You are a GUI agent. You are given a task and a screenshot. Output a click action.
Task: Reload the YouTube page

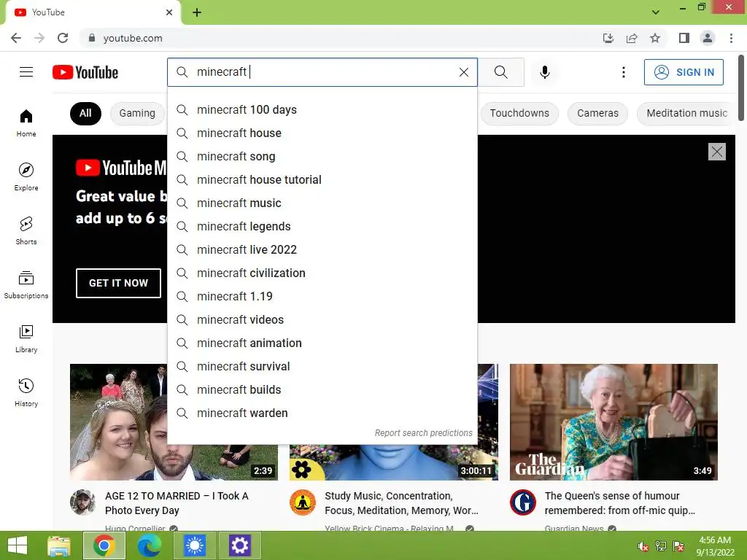point(63,38)
